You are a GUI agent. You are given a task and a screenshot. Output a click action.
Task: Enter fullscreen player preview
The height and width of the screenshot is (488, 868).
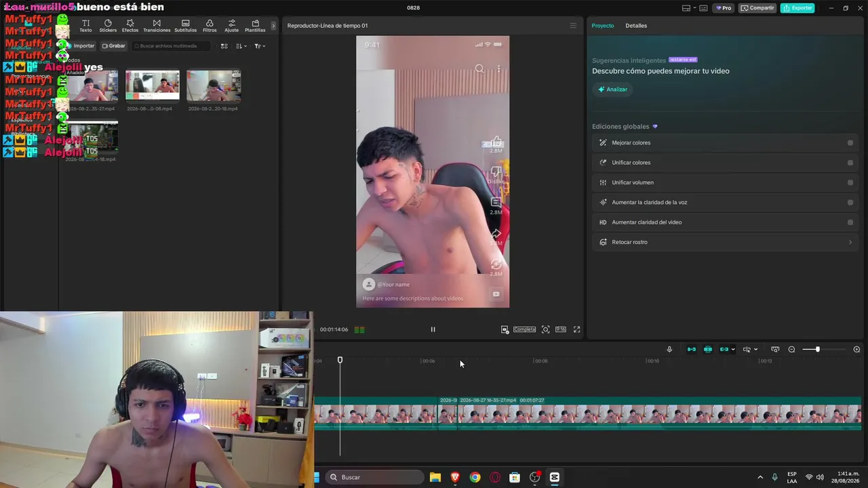[576, 329]
